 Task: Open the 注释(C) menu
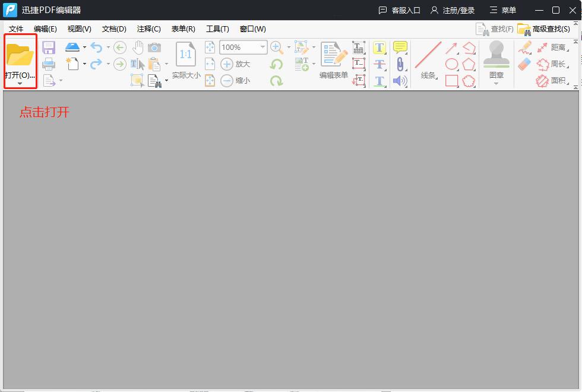(x=148, y=29)
